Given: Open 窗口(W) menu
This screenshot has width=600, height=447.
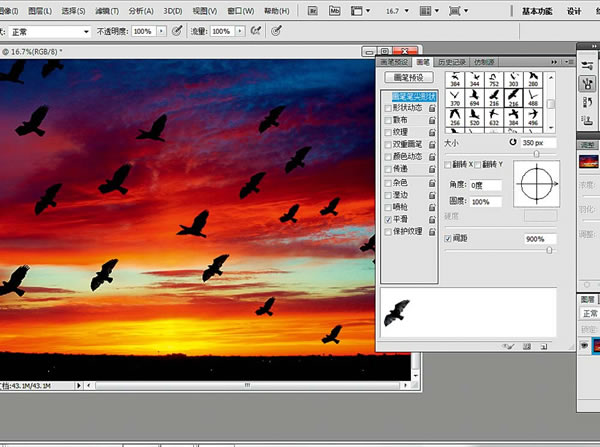Looking at the screenshot, I should (x=241, y=11).
